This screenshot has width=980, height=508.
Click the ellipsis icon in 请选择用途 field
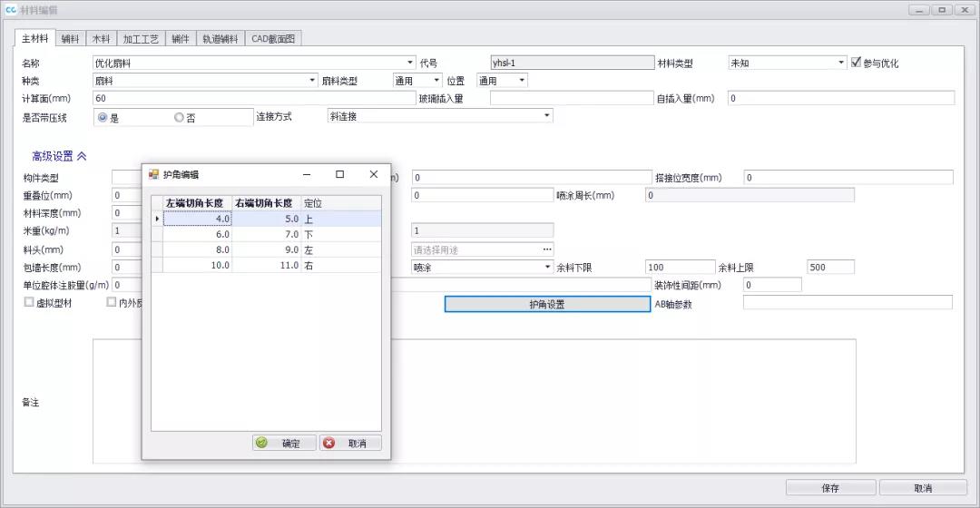[x=546, y=249]
